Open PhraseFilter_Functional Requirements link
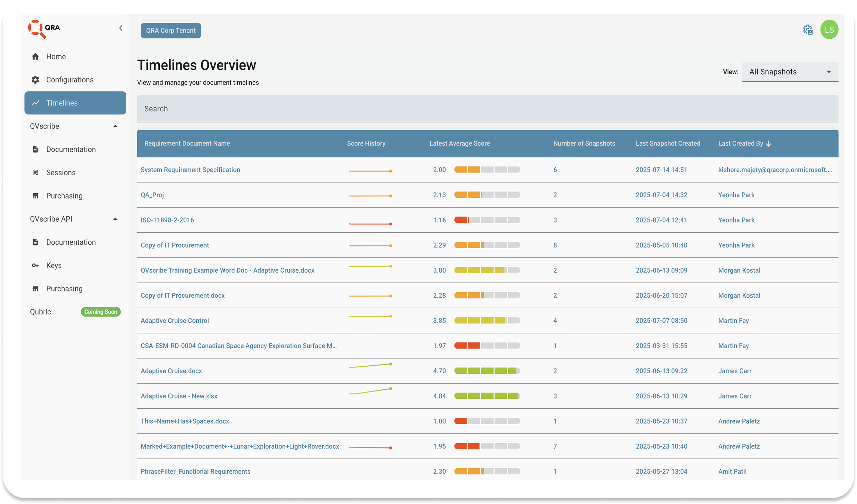 click(x=195, y=472)
